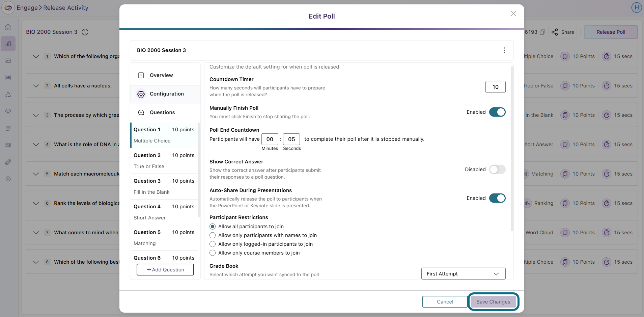Open the Overview tab
Viewport: 644px width, 317px height.
165,75
